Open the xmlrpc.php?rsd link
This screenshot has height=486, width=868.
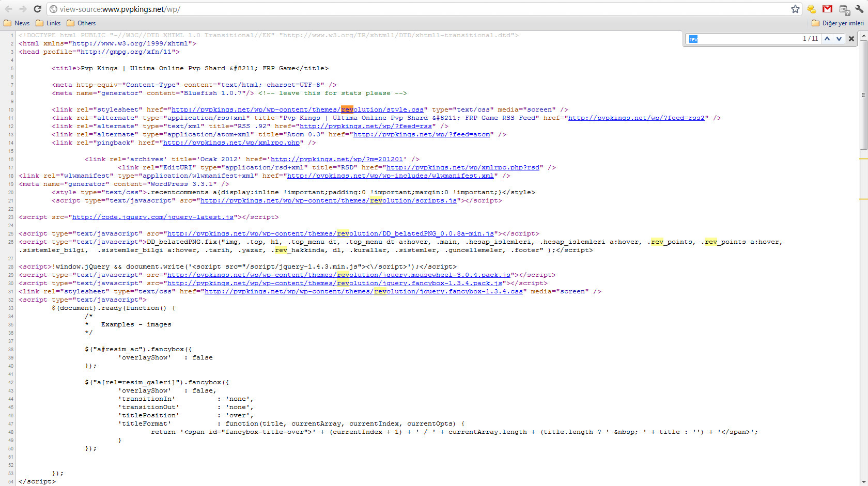(x=463, y=167)
